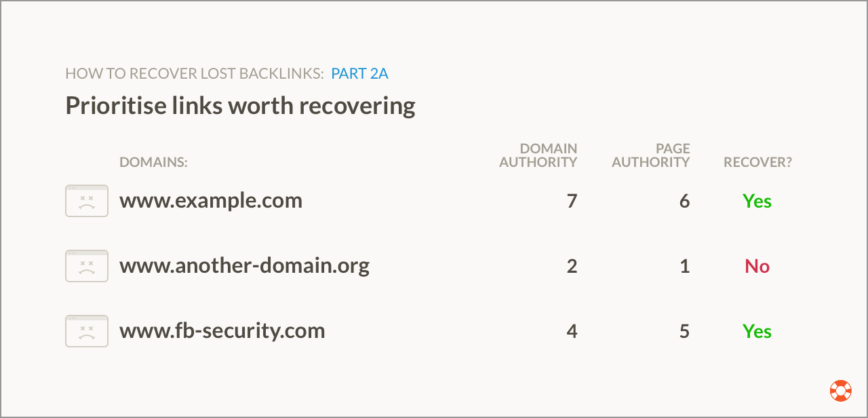
Task: Click the green Yes for www.example.com
Action: 757,201
